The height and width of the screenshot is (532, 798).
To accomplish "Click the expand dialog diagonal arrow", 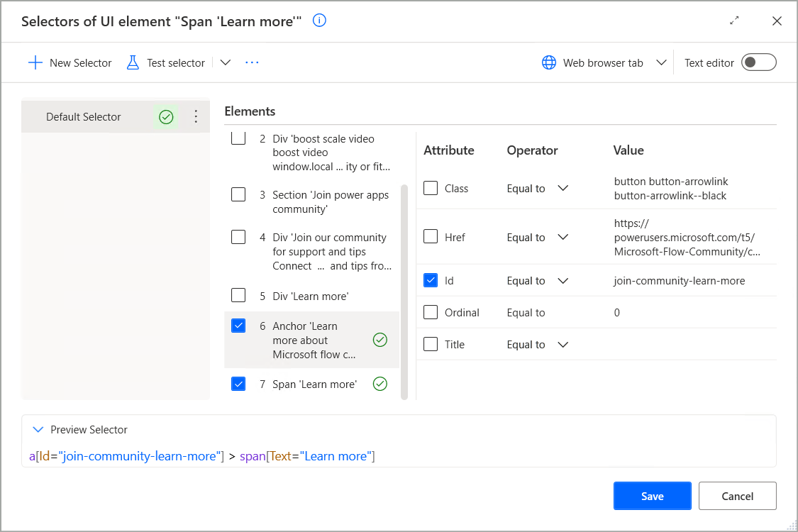I will point(734,21).
